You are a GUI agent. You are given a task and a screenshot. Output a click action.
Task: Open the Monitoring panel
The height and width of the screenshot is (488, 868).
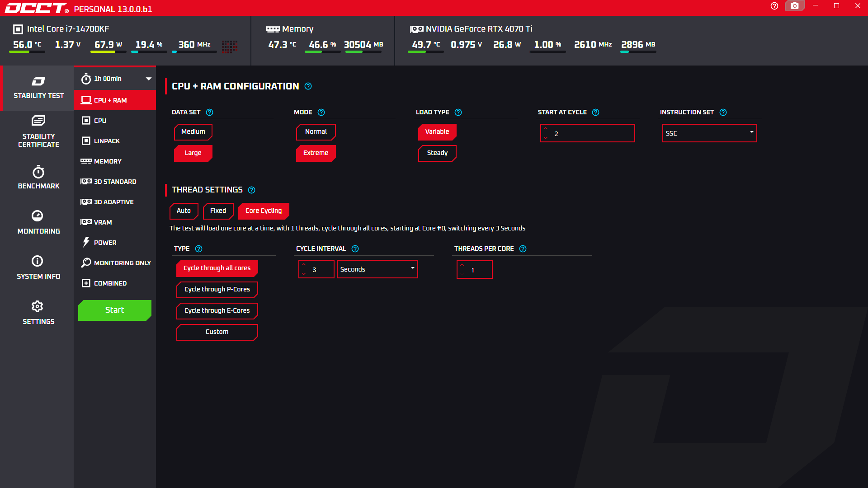(38, 222)
